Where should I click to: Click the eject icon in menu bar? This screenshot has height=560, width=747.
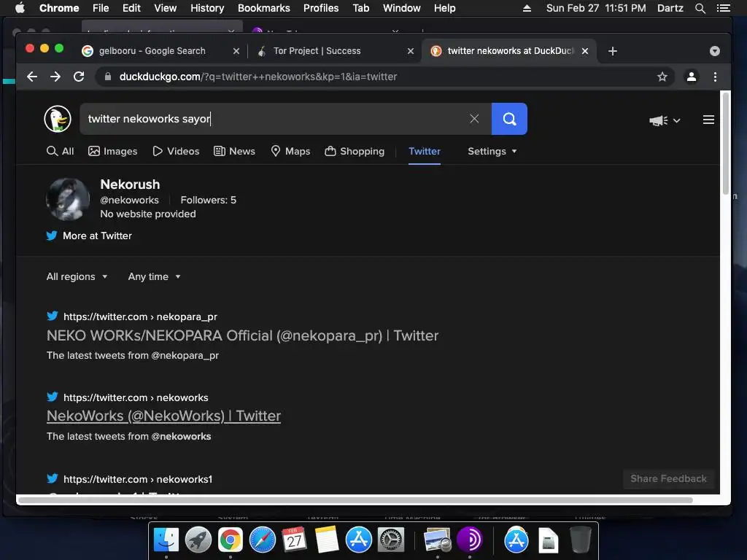(x=527, y=8)
